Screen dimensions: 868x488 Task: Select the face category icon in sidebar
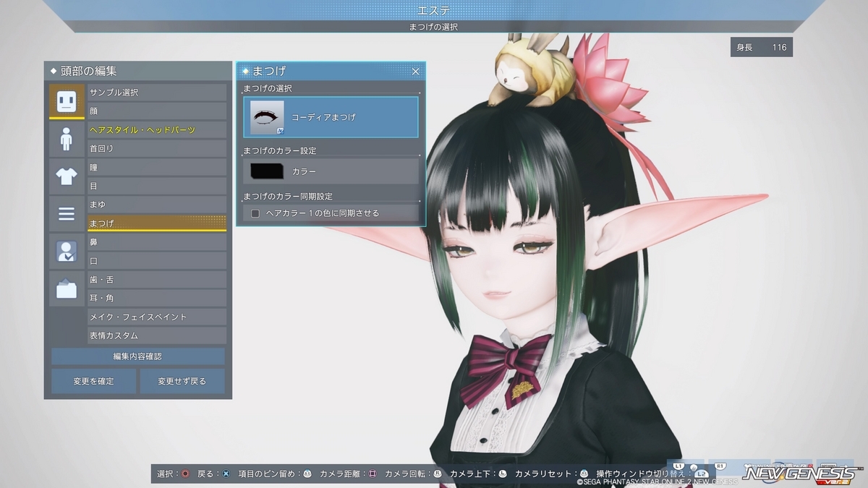tap(67, 101)
